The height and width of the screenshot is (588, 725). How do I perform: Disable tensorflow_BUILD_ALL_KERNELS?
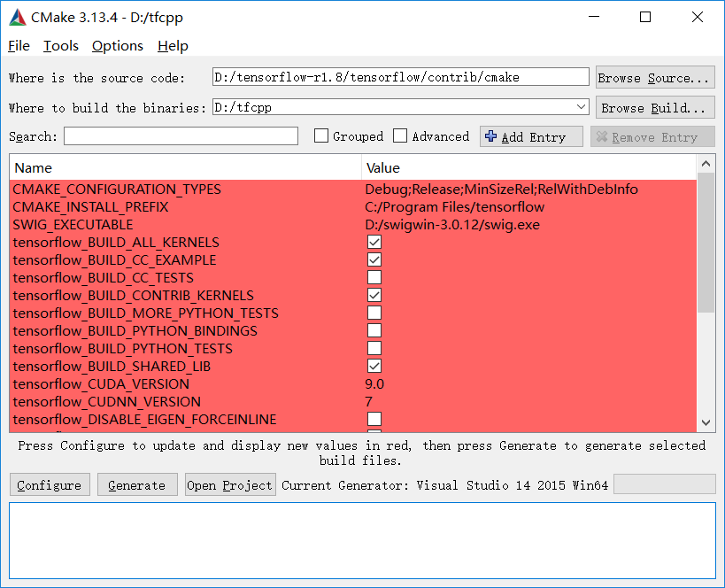pyautogui.click(x=374, y=242)
